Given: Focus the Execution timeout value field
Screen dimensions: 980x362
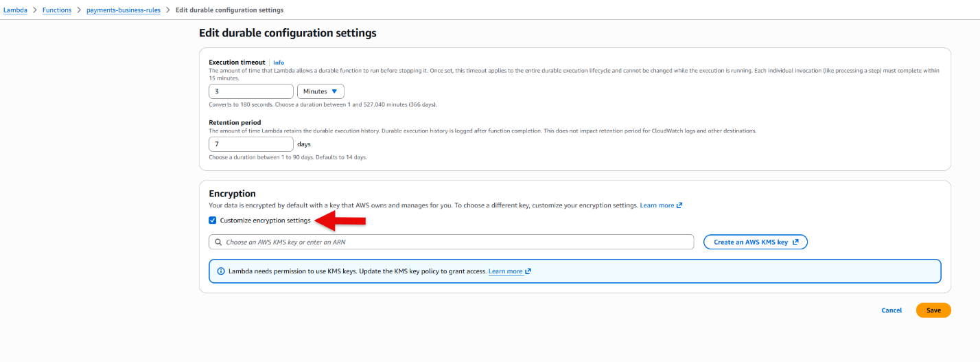Looking at the screenshot, I should (251, 91).
